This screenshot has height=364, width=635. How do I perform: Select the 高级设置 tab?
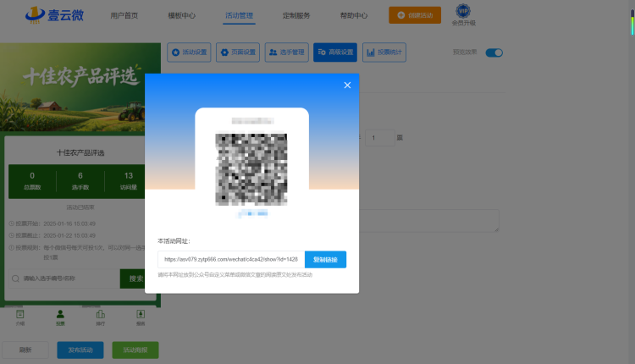(x=335, y=52)
